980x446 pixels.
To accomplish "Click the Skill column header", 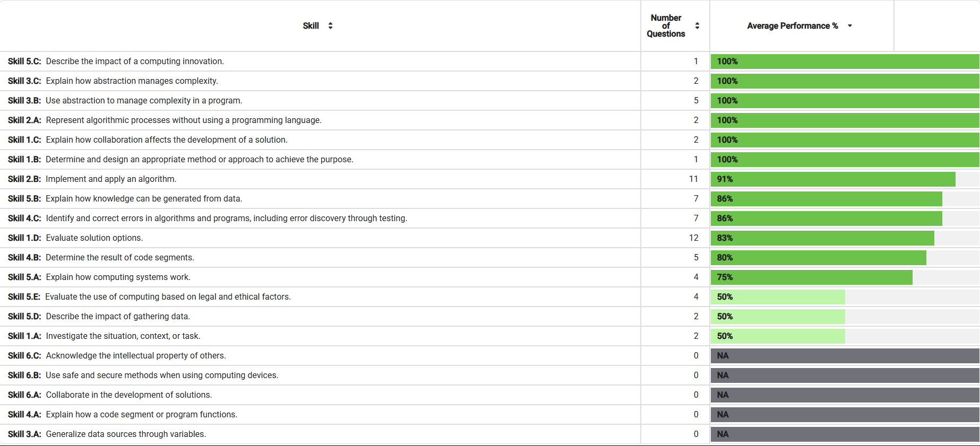I will tap(311, 26).
